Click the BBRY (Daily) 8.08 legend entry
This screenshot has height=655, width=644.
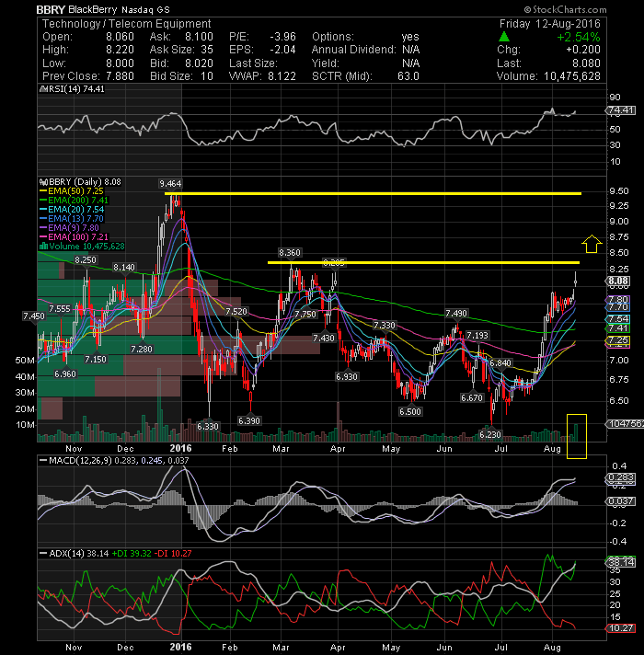click(x=80, y=182)
